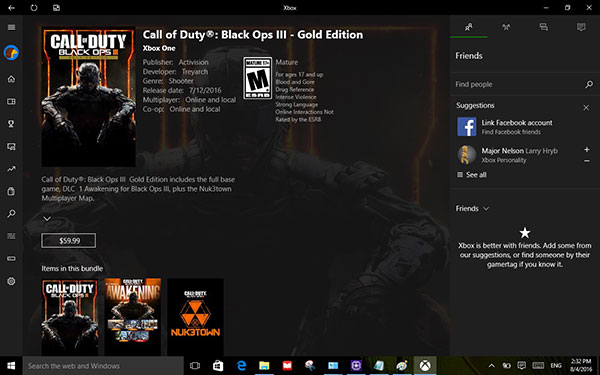Image resolution: width=600 pixels, height=375 pixels.
Task: Dismiss the Suggestions section
Action: tap(586, 108)
